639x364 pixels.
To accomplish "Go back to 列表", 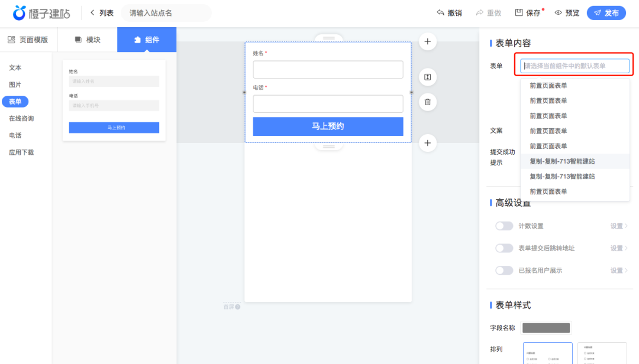I will (102, 13).
